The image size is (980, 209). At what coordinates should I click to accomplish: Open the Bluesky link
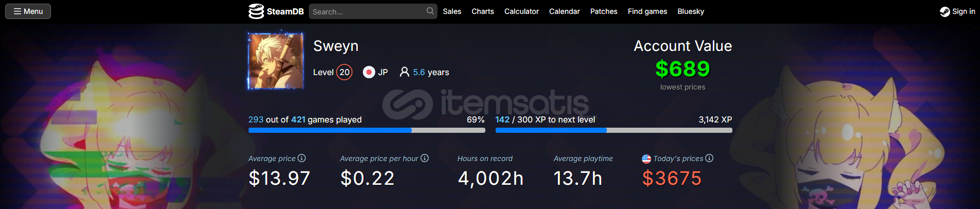pos(691,11)
